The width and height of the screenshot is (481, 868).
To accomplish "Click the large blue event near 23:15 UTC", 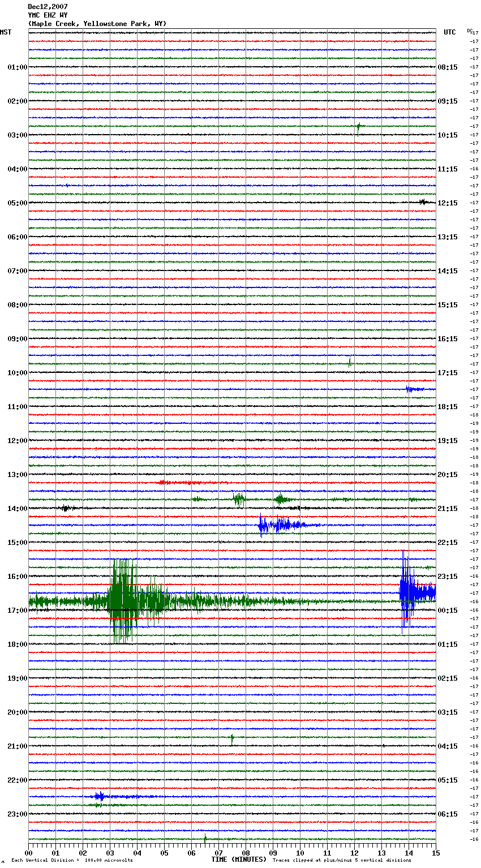I will pos(416,592).
